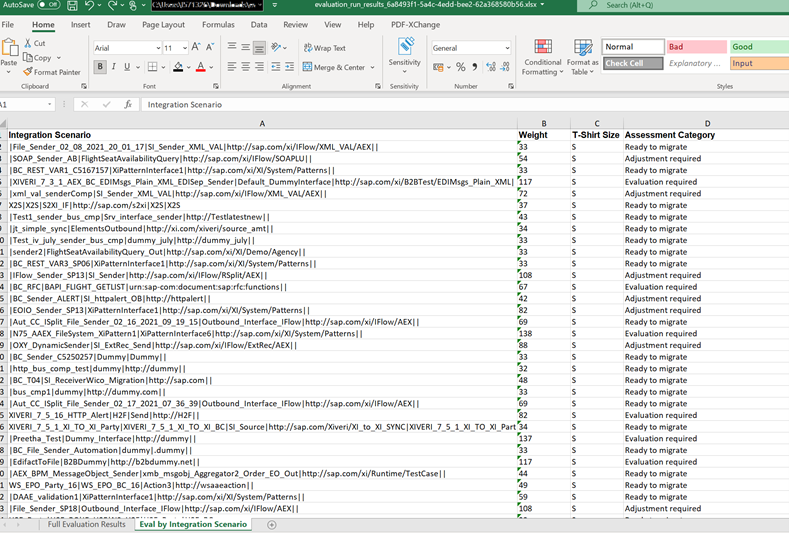Screen dimensions: 789x533
Task: Click the Save icon in title bar
Action: pos(72,6)
